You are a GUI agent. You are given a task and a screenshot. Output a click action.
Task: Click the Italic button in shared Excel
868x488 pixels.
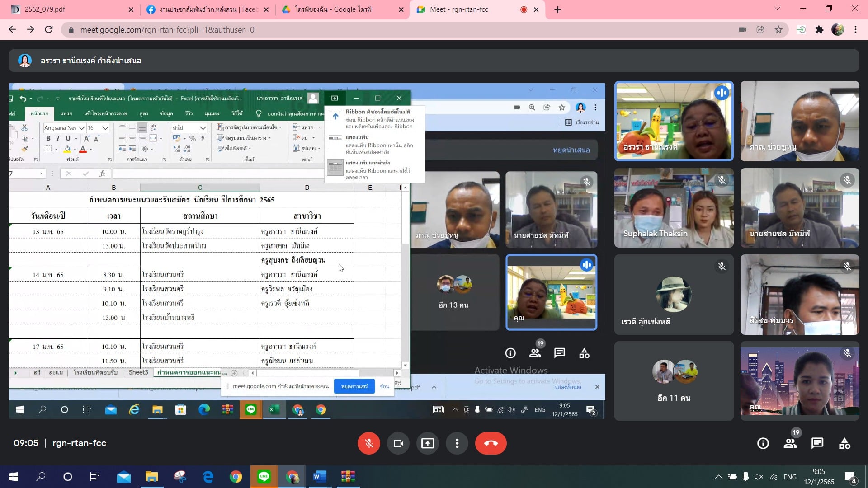click(x=58, y=138)
